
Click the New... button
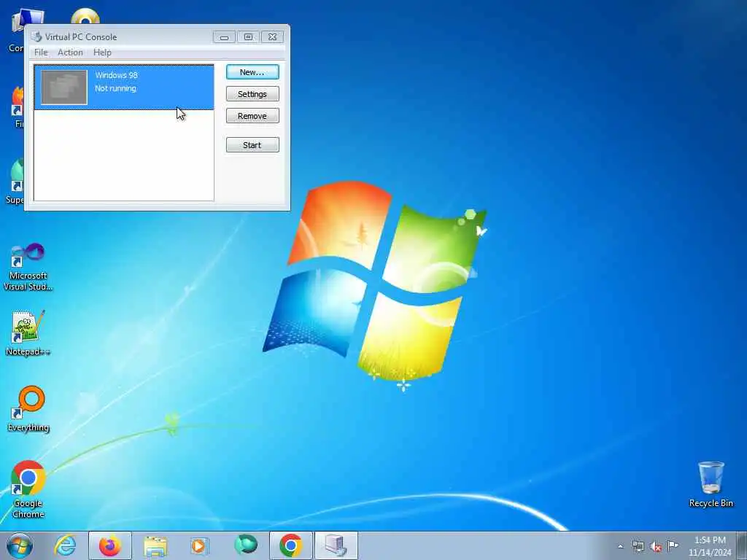pyautogui.click(x=252, y=72)
